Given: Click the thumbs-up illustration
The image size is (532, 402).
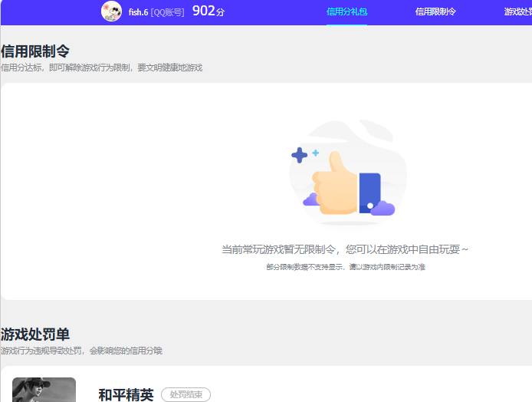Looking at the screenshot, I should point(346,173).
